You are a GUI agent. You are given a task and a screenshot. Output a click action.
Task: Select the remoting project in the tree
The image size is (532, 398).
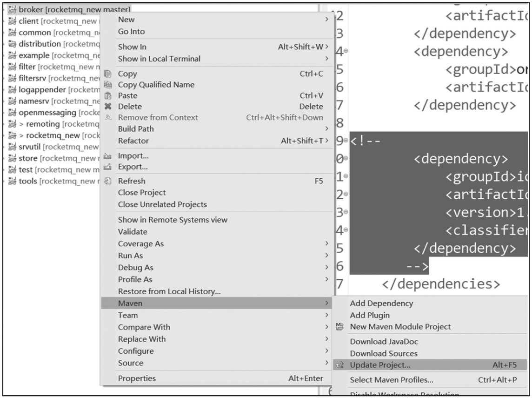click(53, 124)
